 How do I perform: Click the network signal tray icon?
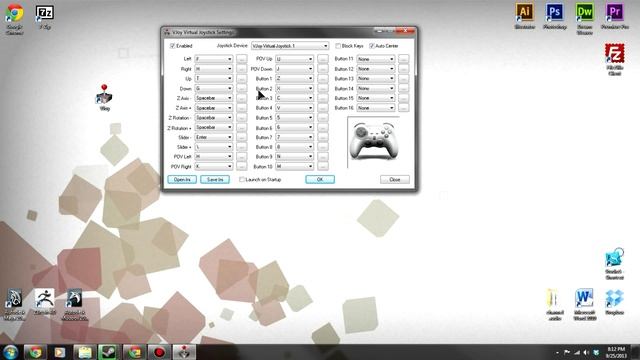(577, 352)
